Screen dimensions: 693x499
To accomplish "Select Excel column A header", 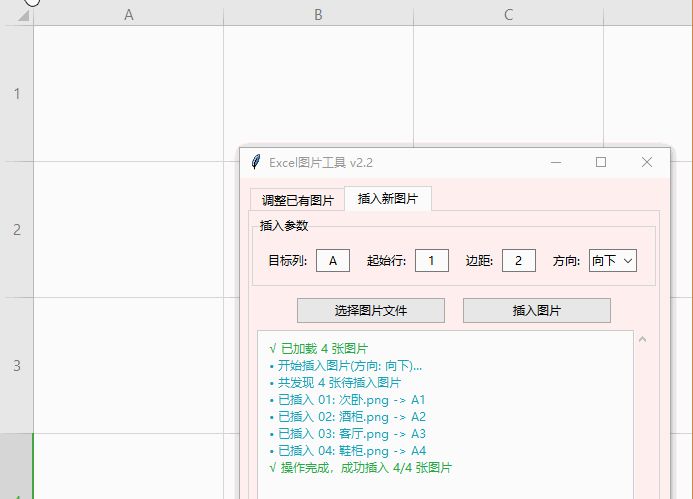I will 129,15.
